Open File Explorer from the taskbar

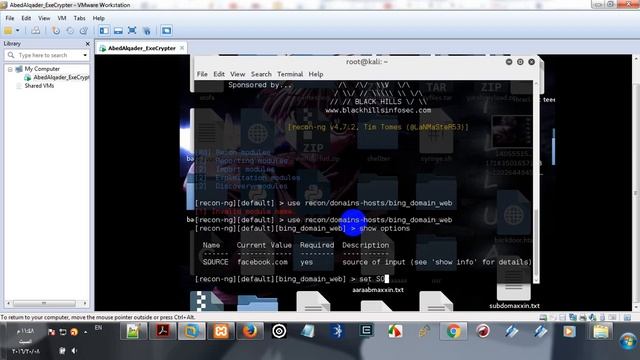(x=600, y=331)
